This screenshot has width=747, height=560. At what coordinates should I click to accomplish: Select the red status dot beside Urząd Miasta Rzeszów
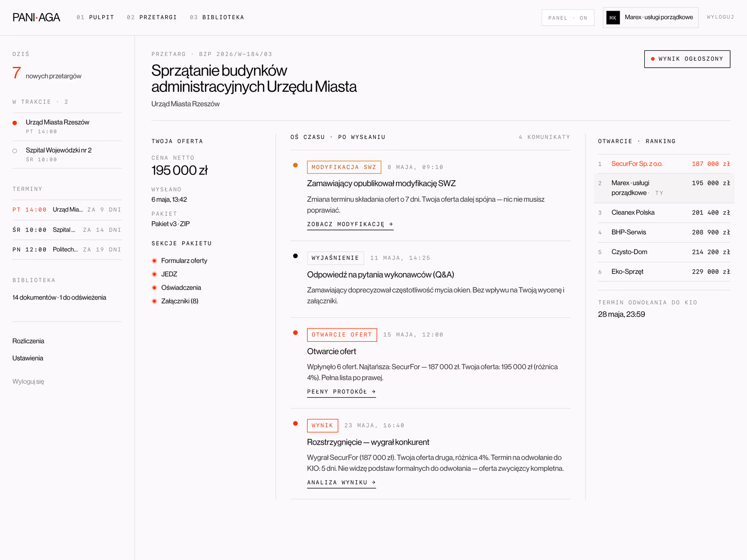[x=15, y=123]
